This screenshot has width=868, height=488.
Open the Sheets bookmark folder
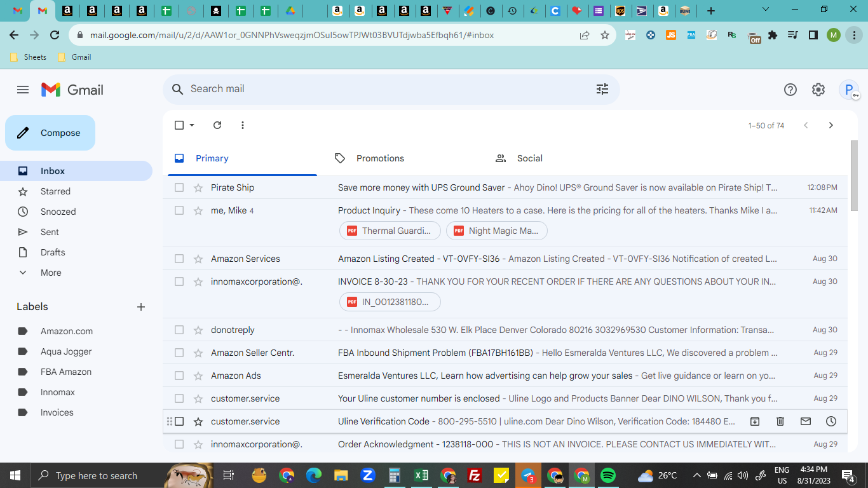[29, 57]
